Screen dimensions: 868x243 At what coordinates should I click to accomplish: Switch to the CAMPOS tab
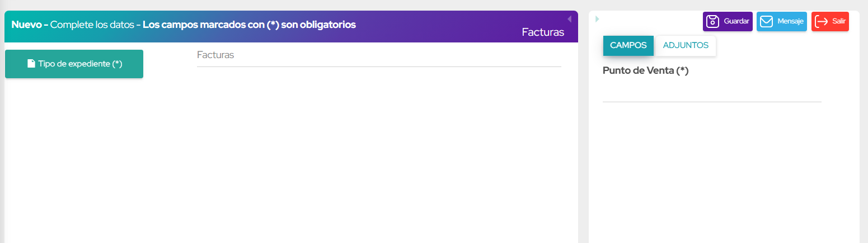[x=628, y=45]
